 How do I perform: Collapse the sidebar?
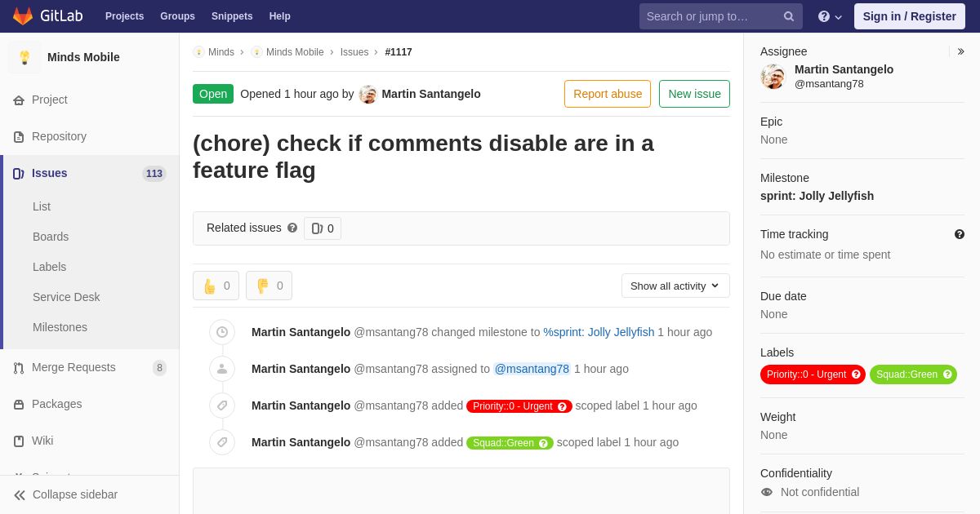pyautogui.click(x=90, y=494)
